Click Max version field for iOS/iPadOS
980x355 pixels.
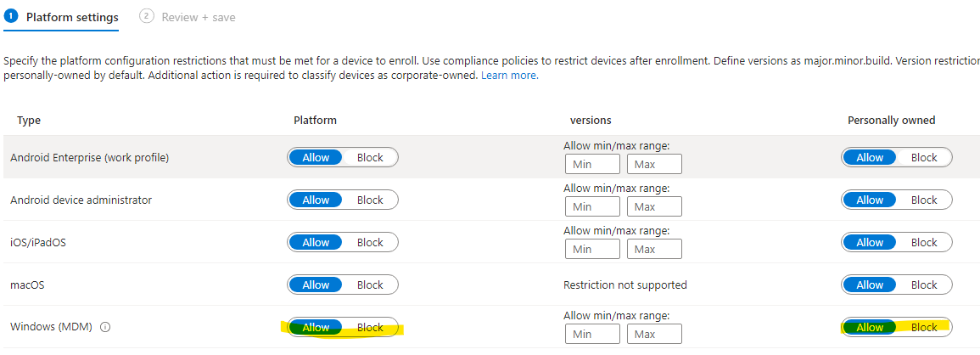pyautogui.click(x=654, y=249)
